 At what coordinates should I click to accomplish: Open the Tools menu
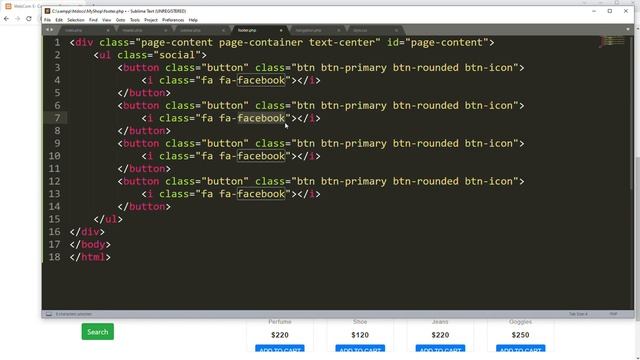[135, 20]
